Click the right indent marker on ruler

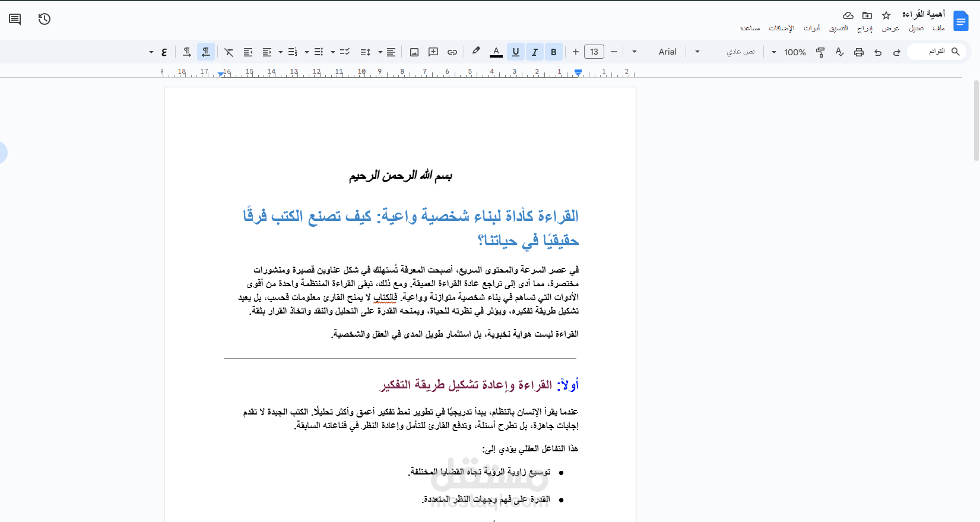[x=578, y=73]
